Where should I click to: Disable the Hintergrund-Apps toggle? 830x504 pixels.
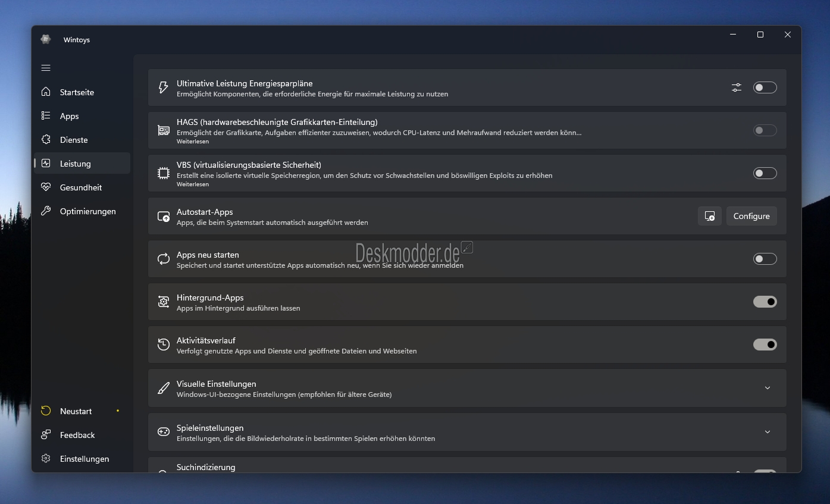765,302
